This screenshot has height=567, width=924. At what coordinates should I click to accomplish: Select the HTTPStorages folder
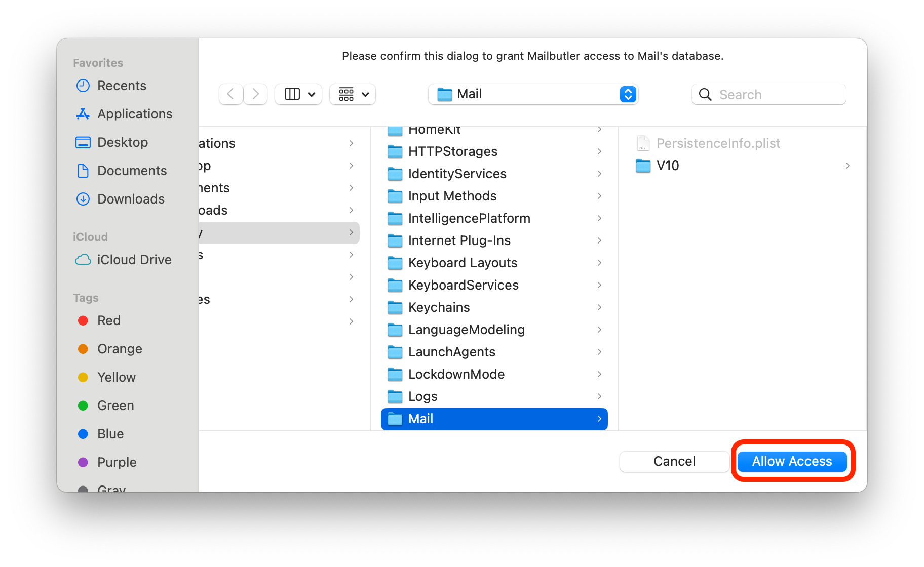[494, 151]
